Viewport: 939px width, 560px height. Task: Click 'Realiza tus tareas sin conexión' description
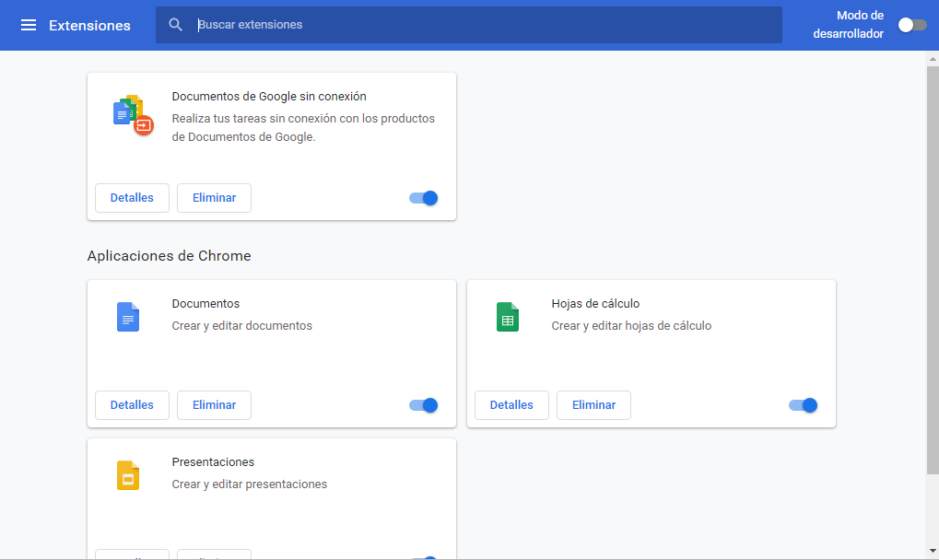coord(303,127)
